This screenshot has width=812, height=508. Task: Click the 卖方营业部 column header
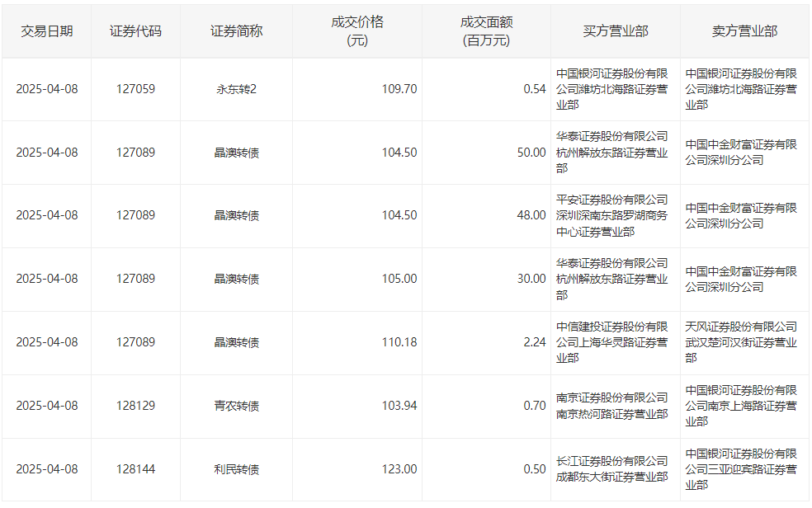click(744, 31)
